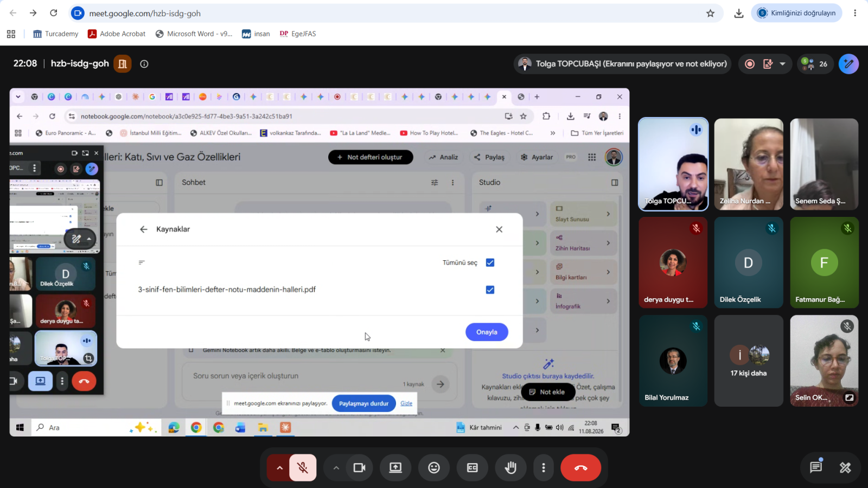Open downloads in the outer browser toolbar

pos(739,13)
